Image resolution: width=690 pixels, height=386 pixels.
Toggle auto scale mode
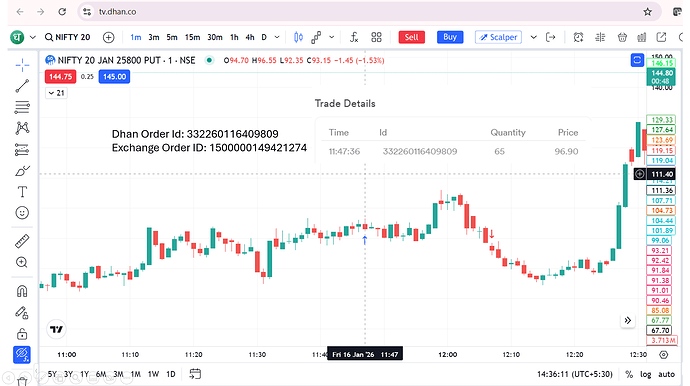[x=666, y=374]
